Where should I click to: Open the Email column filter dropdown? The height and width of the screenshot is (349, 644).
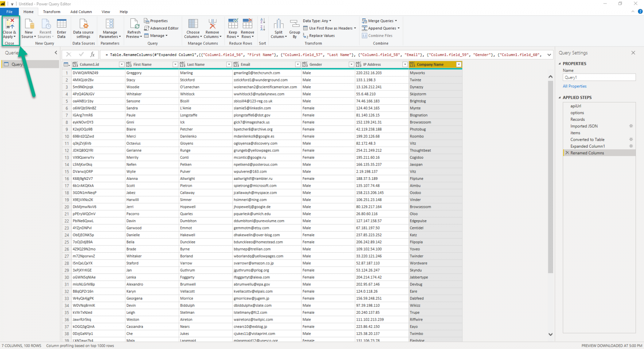click(x=298, y=64)
